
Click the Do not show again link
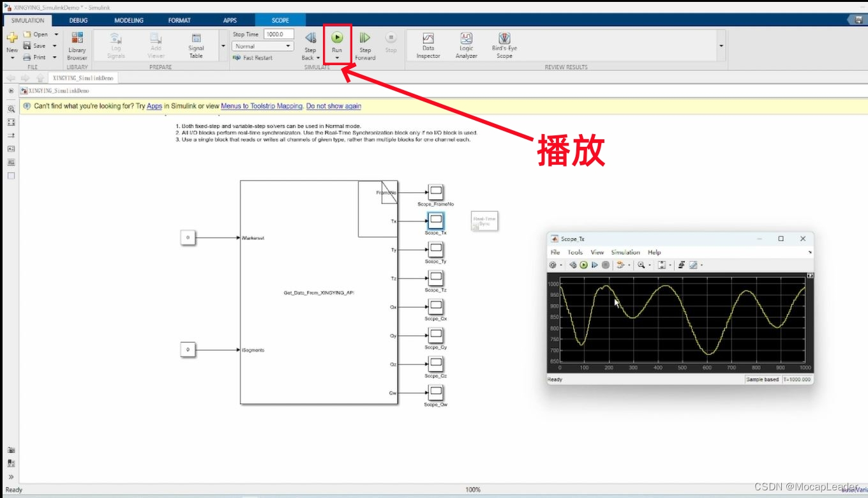(334, 106)
